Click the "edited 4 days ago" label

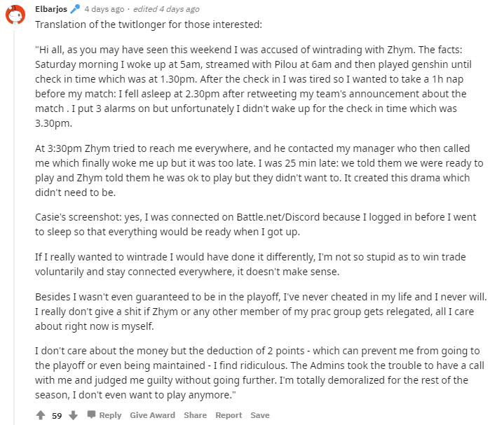[167, 9]
